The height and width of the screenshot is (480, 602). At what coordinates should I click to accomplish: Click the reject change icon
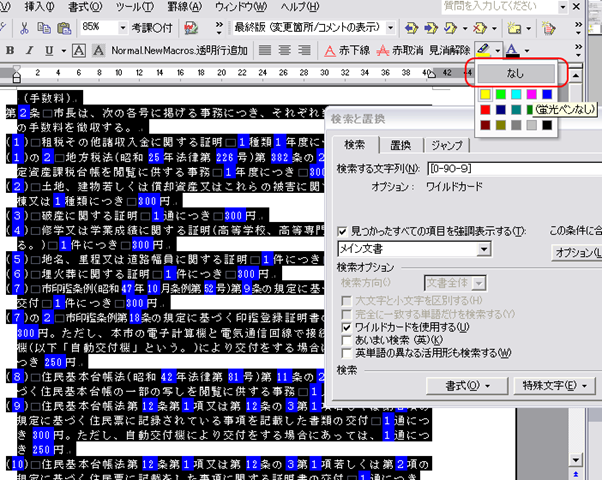click(x=479, y=28)
